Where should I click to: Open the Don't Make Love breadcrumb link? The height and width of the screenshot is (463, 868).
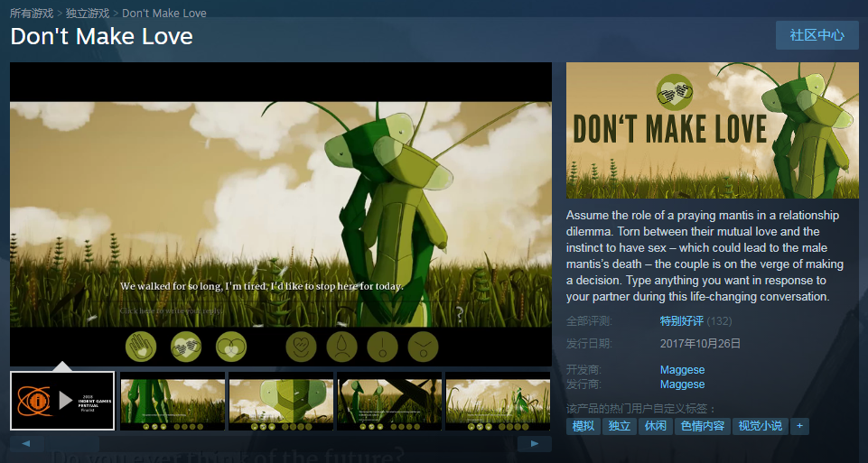point(163,13)
